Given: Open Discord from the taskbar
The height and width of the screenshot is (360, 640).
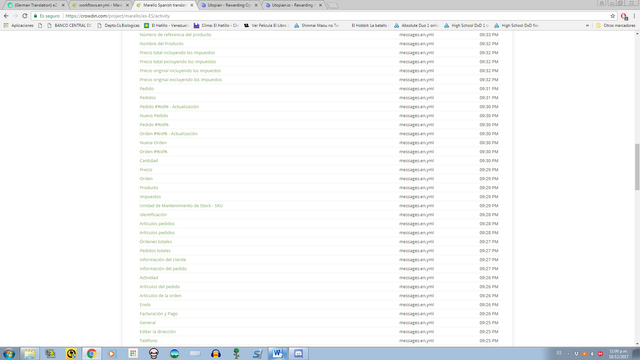Looking at the screenshot, I should (298, 353).
